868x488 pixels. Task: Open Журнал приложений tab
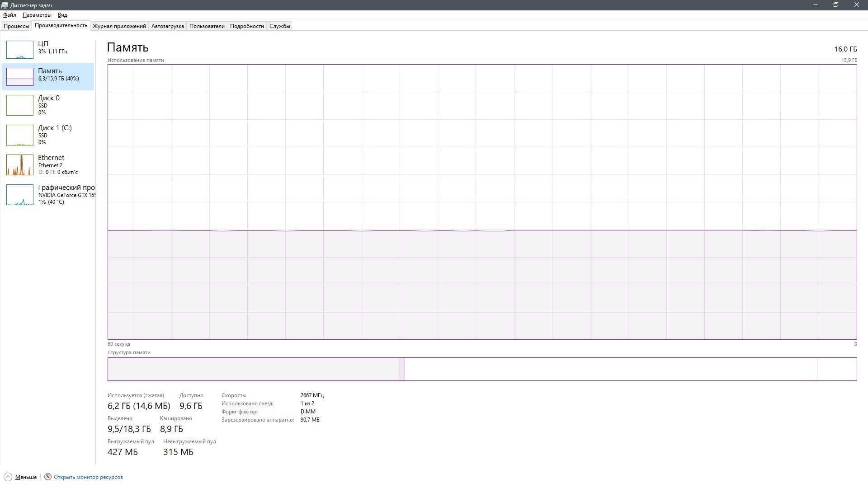click(x=118, y=26)
